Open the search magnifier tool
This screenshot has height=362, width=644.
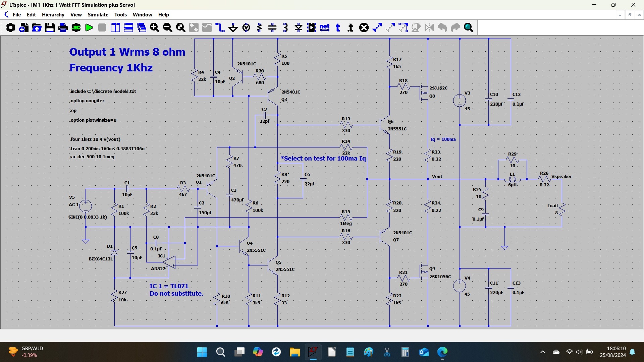[x=469, y=27]
